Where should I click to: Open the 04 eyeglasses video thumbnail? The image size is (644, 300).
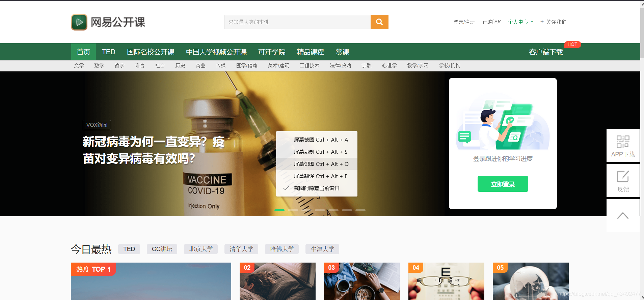tap(446, 281)
